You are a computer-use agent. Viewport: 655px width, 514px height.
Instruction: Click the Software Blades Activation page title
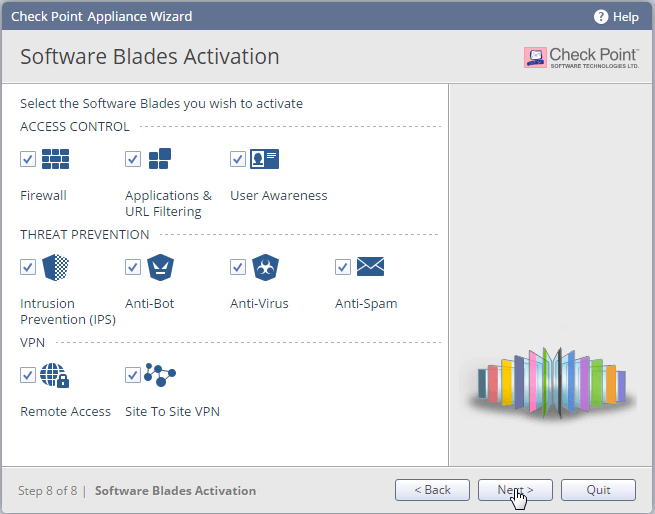click(150, 56)
